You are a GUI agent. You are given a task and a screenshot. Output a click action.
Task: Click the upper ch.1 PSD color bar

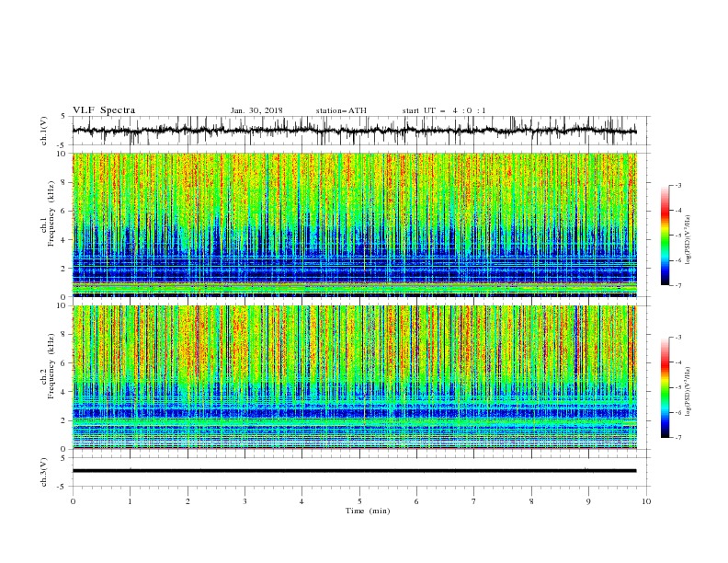tap(665, 236)
